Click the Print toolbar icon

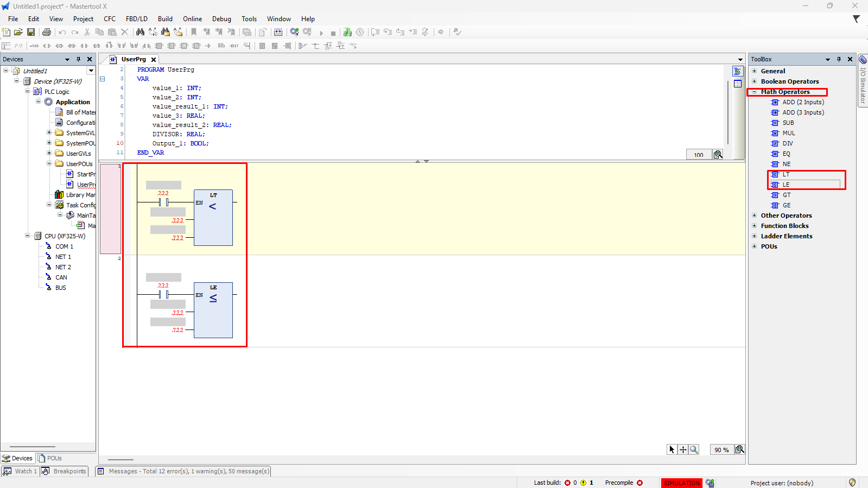47,32
